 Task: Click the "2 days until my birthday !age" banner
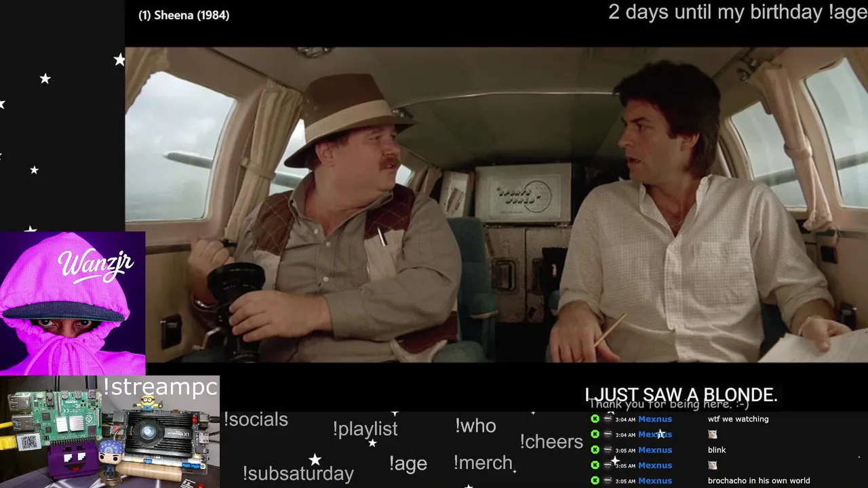pos(738,12)
